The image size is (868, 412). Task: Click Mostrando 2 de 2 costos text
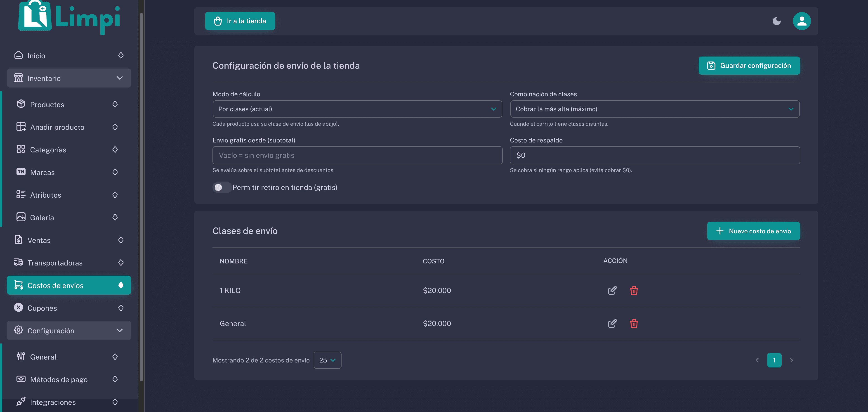click(261, 360)
